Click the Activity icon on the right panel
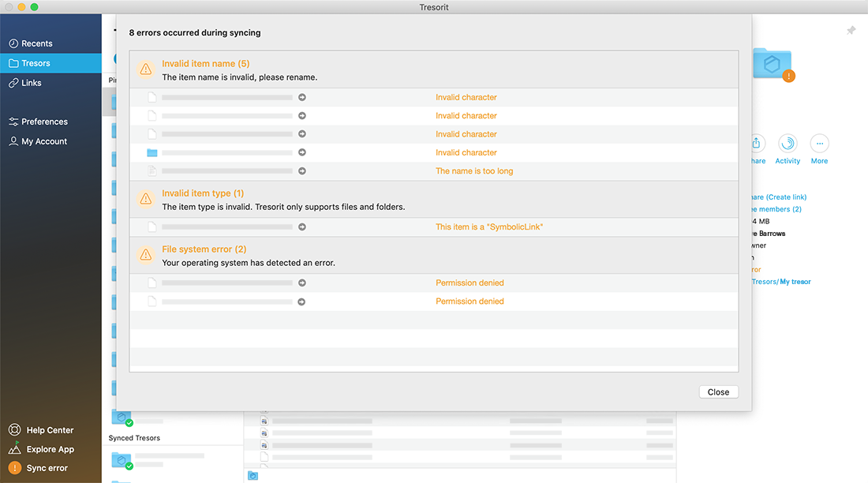The image size is (868, 483). pos(788,144)
